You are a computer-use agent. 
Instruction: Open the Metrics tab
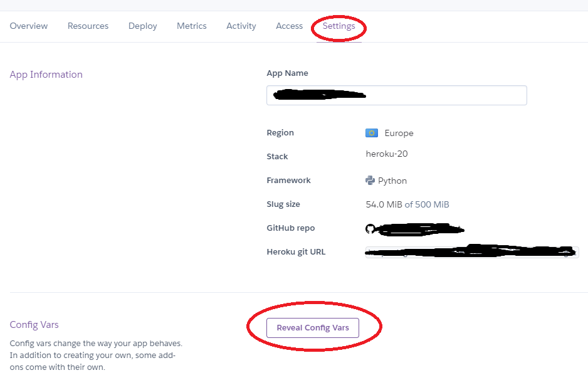coord(192,26)
